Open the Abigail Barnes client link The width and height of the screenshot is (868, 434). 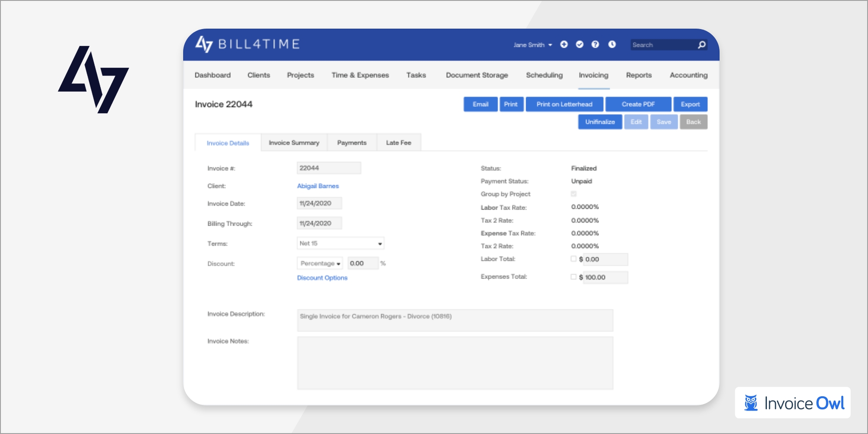(318, 186)
